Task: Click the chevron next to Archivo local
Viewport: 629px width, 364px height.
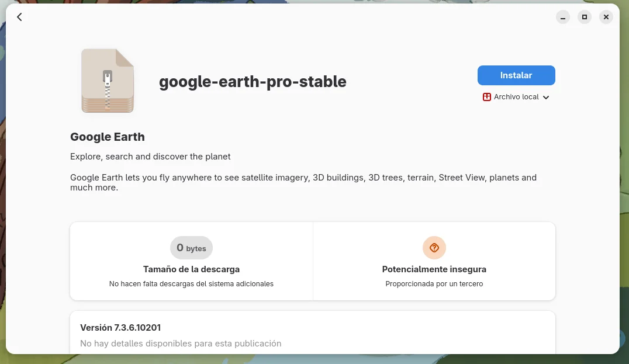Action: click(x=546, y=98)
